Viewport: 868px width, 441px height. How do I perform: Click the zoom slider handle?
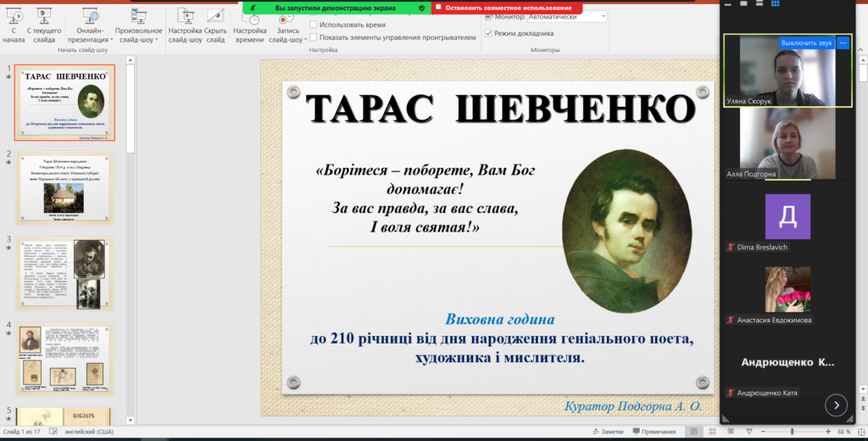793,432
